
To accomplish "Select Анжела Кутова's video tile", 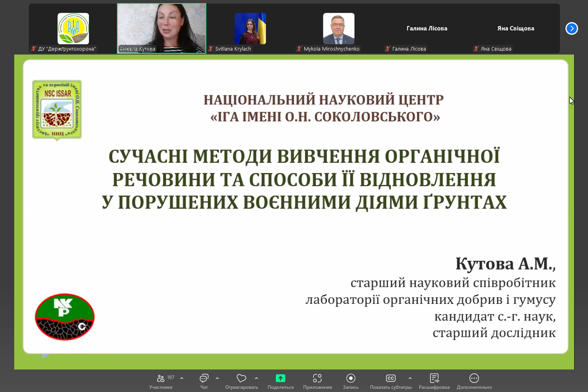I will [162, 28].
